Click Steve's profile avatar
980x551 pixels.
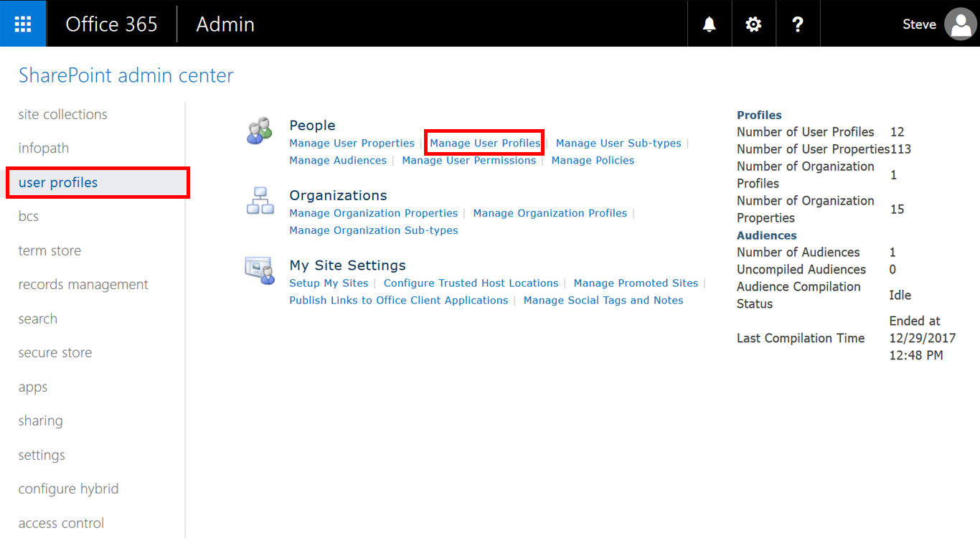coord(960,24)
